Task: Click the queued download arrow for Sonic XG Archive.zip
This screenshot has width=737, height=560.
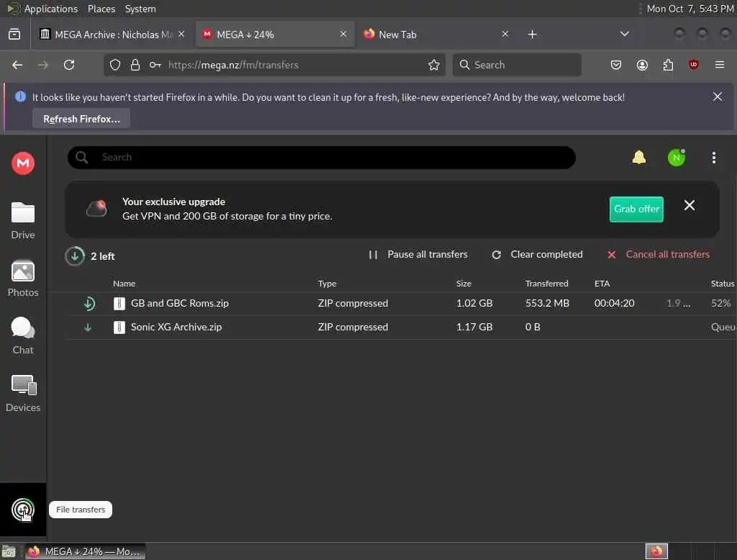Action: (88, 328)
